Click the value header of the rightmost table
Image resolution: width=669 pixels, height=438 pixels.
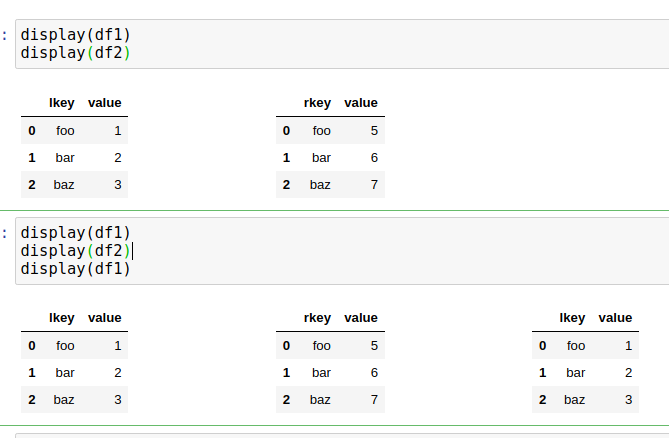coord(615,318)
